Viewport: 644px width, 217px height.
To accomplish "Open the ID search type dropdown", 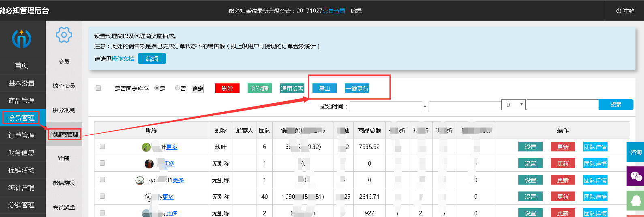I will pyautogui.click(x=513, y=105).
